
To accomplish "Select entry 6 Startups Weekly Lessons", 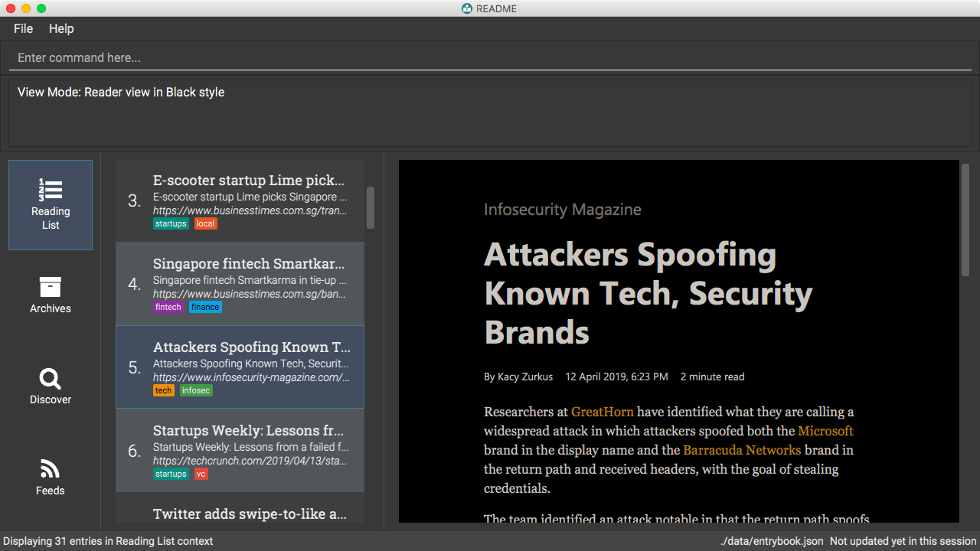I will (240, 451).
